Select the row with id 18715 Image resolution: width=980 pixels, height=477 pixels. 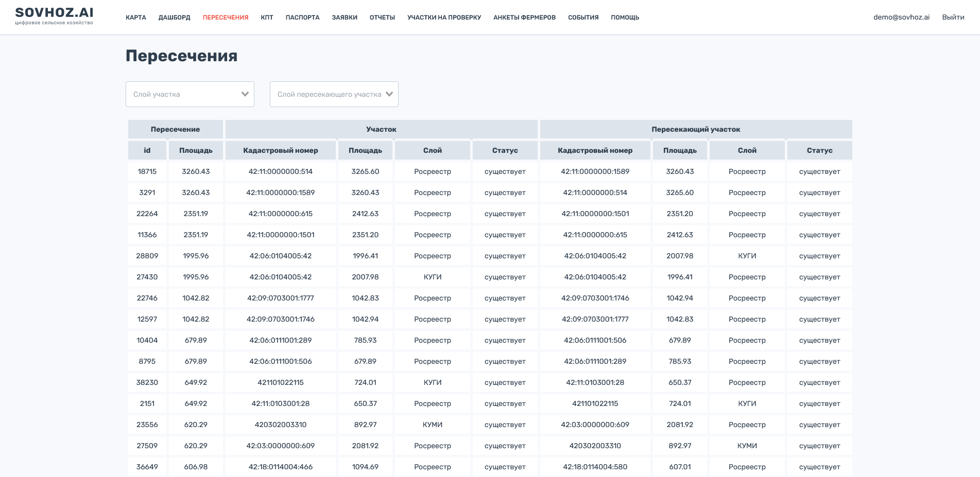tap(147, 171)
